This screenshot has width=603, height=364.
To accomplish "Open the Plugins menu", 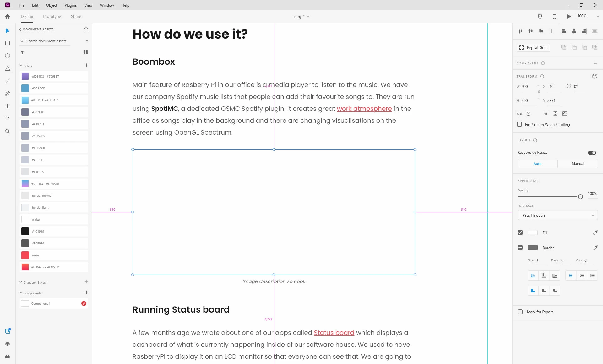I will point(70,5).
